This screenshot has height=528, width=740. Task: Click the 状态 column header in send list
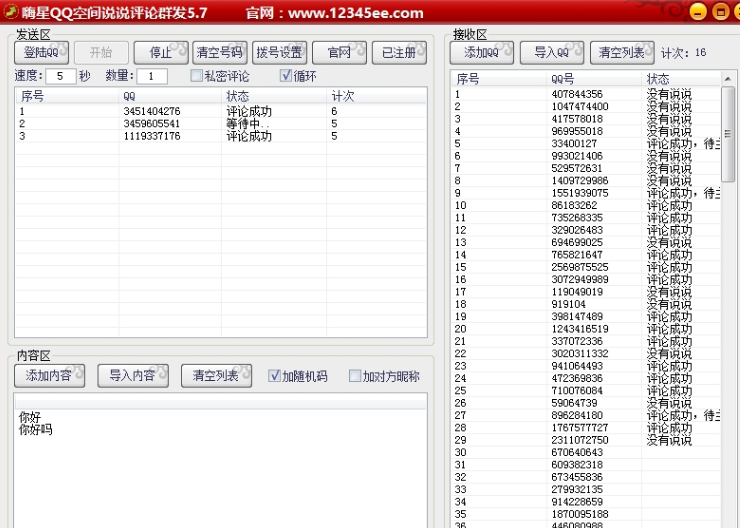coord(274,96)
